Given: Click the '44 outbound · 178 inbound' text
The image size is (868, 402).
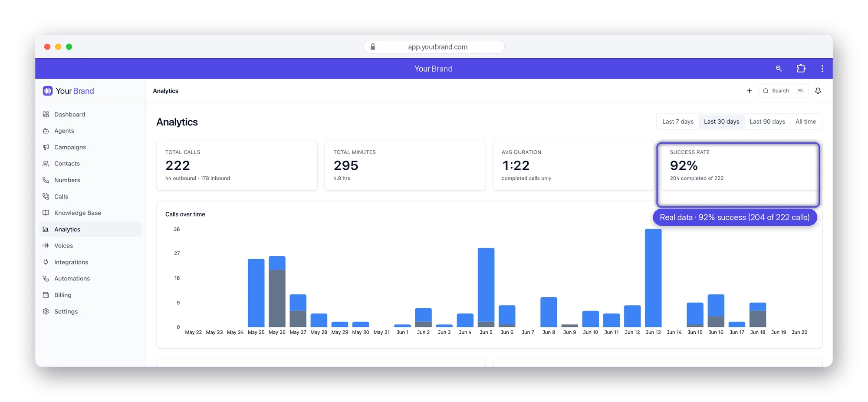Looking at the screenshot, I should click(x=197, y=178).
